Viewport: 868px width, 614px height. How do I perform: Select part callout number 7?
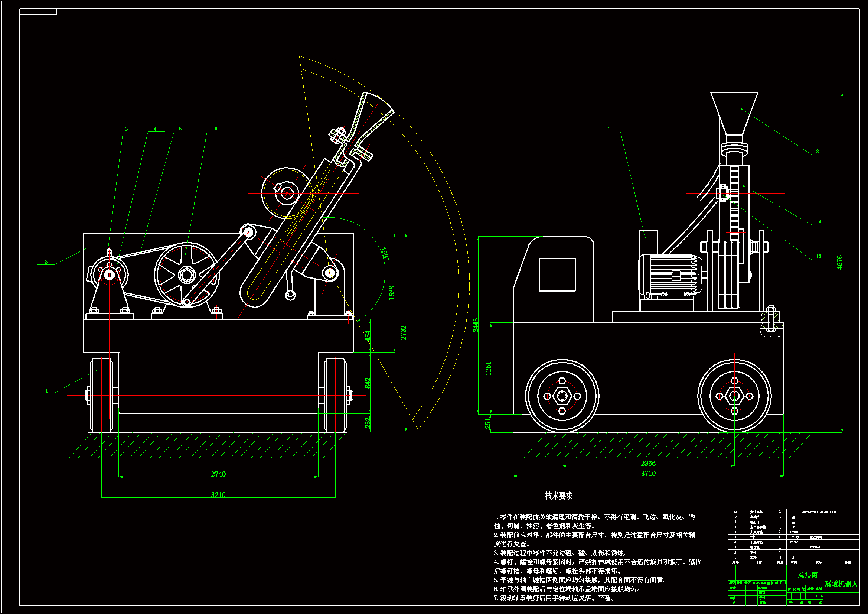pos(608,129)
